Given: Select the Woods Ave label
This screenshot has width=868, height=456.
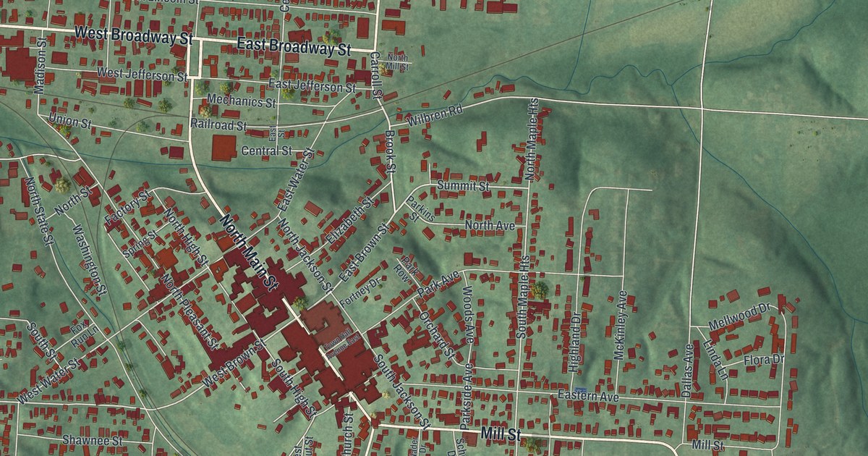Looking at the screenshot, I should point(468,315).
